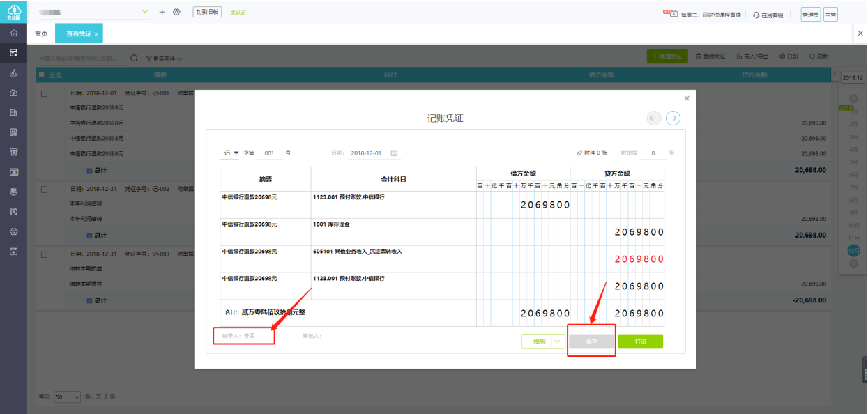
Task: Select 10月 in month list
Action: pos(853,226)
